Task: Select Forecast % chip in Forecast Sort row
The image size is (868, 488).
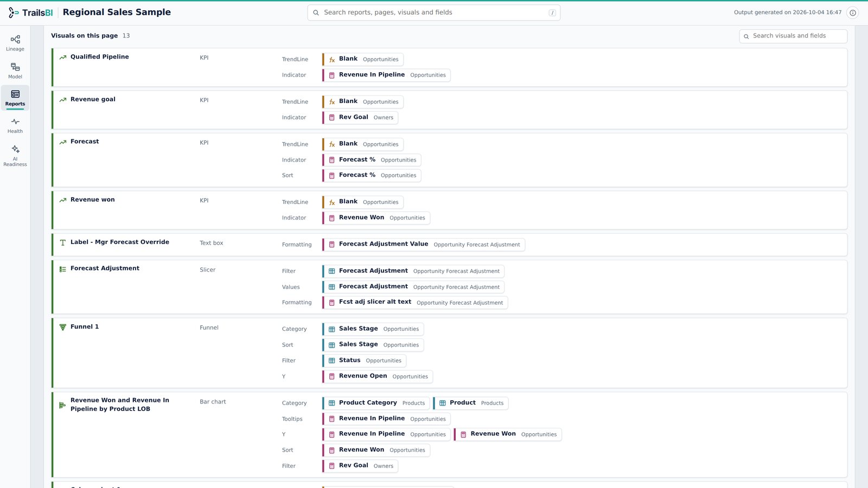Action: (373, 175)
